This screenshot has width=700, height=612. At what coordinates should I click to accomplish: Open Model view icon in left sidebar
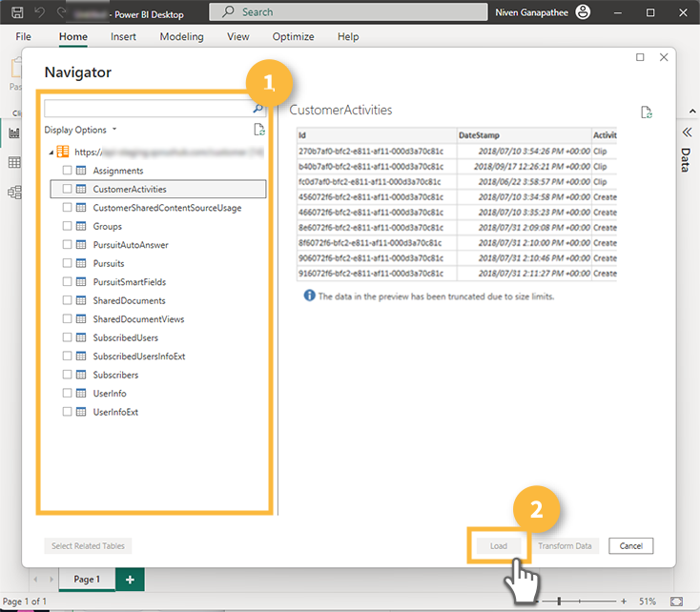(14, 193)
